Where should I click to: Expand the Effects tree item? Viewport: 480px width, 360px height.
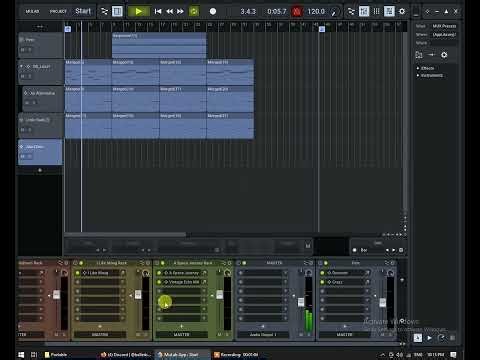(x=418, y=68)
